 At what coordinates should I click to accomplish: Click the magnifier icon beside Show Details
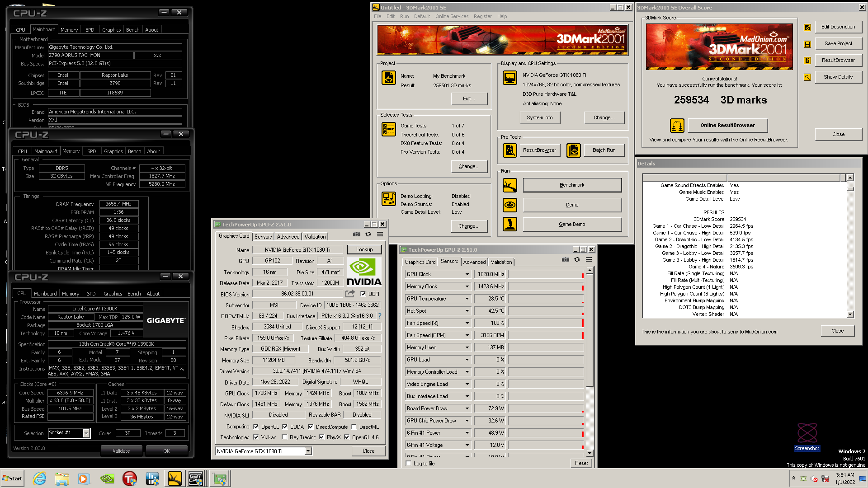coord(807,77)
